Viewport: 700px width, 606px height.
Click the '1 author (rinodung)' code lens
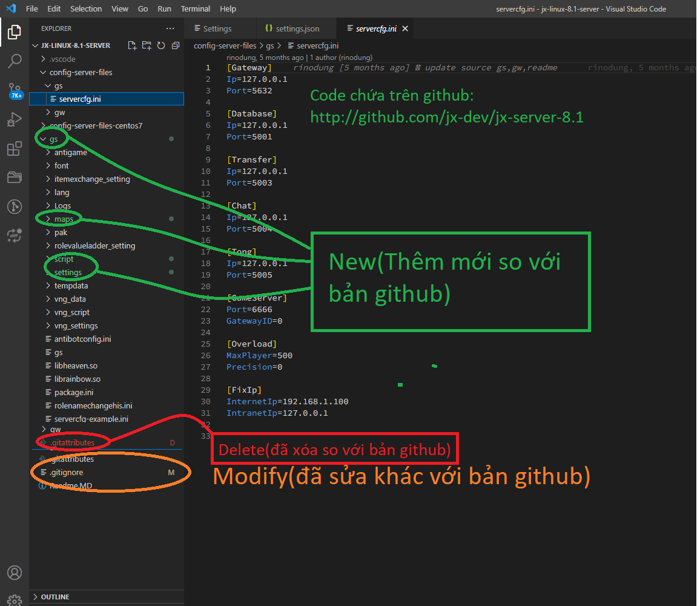(341, 58)
